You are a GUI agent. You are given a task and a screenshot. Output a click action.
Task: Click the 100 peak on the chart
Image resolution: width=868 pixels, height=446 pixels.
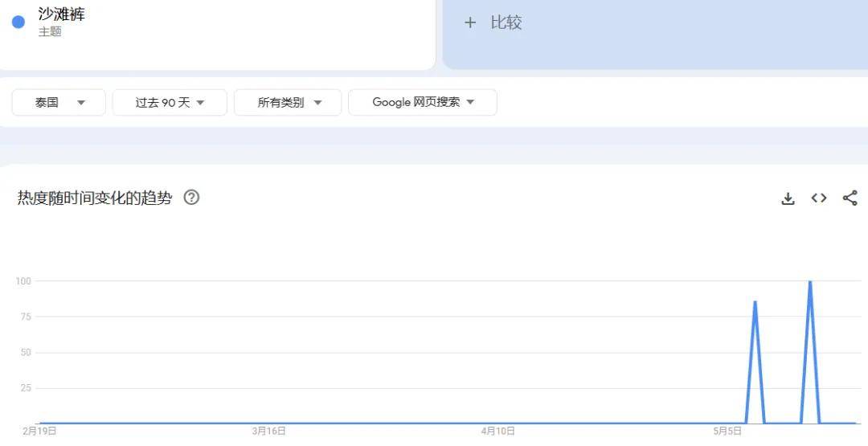click(x=810, y=281)
